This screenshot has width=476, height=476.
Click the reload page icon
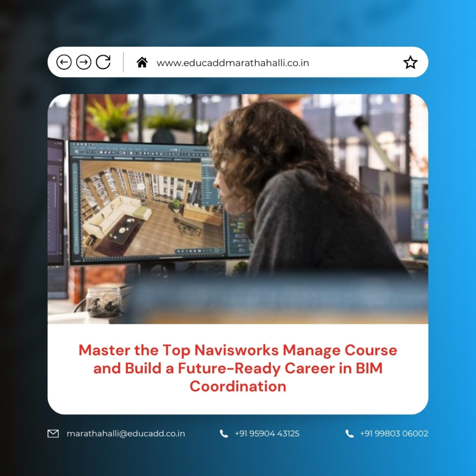[103, 62]
